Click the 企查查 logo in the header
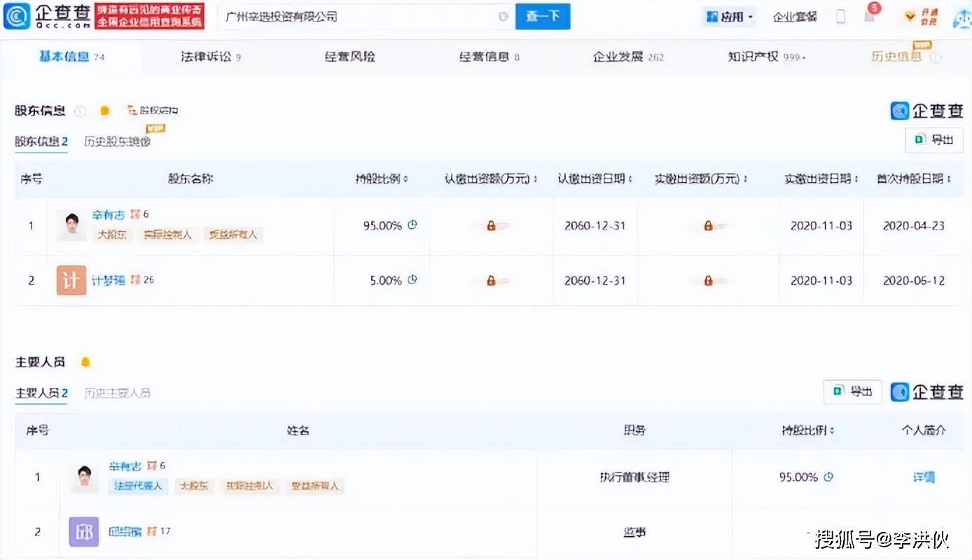Viewport: 972px width, 560px height. click(48, 16)
